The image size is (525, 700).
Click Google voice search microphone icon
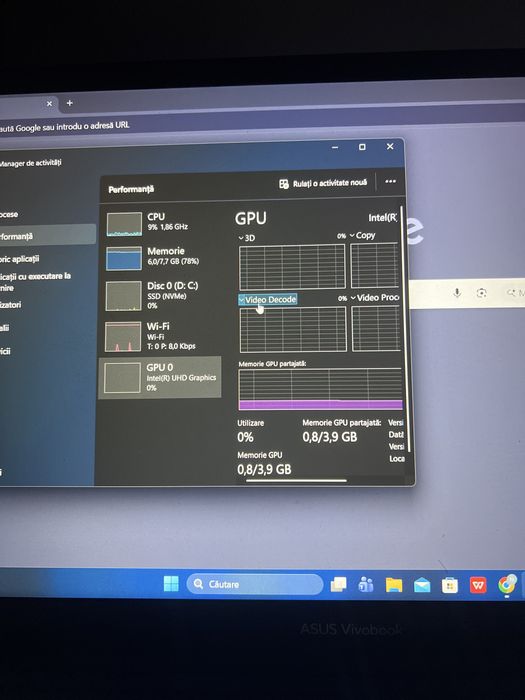tap(457, 293)
